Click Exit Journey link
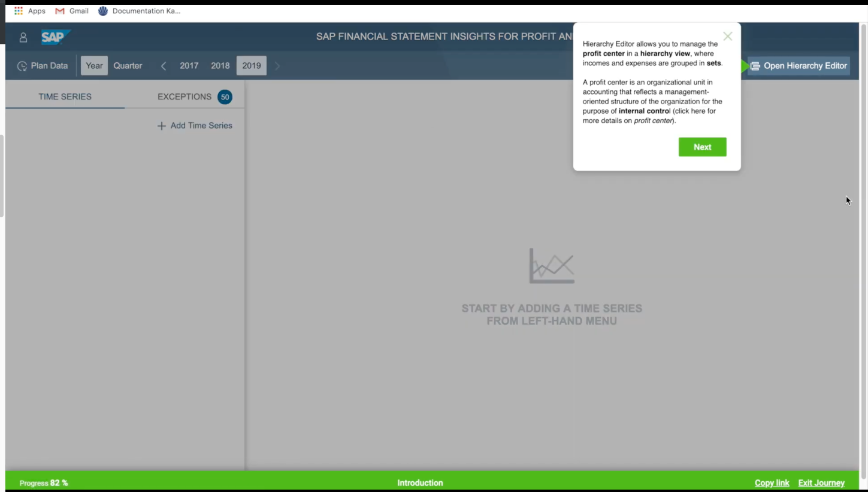 pos(821,483)
